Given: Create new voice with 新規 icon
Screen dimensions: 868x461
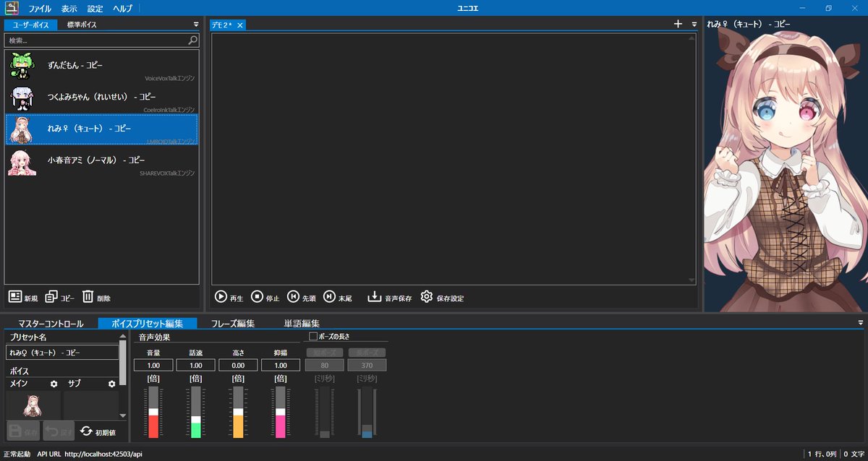Looking at the screenshot, I should [x=15, y=297].
